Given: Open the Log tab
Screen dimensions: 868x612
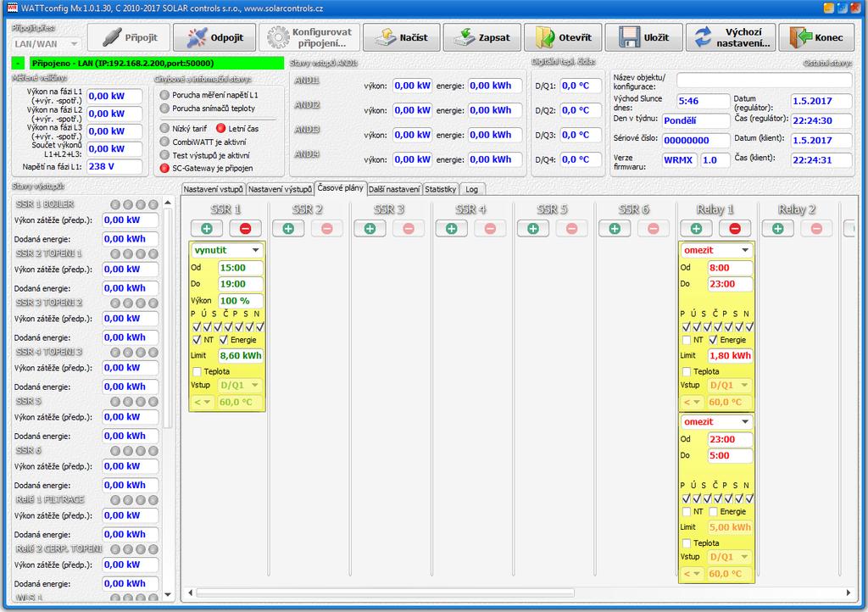Looking at the screenshot, I should [471, 189].
